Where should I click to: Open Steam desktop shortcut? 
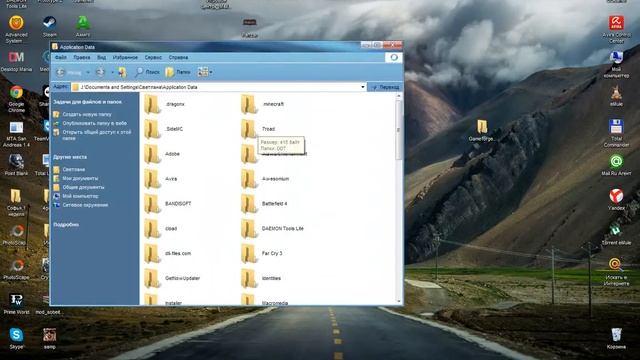tap(50, 26)
